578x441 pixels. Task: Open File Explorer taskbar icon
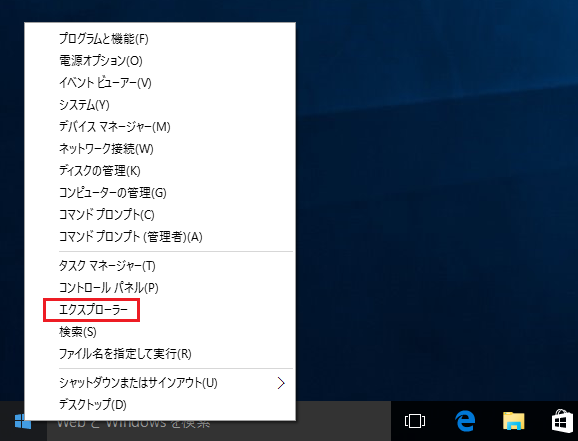[x=513, y=421]
